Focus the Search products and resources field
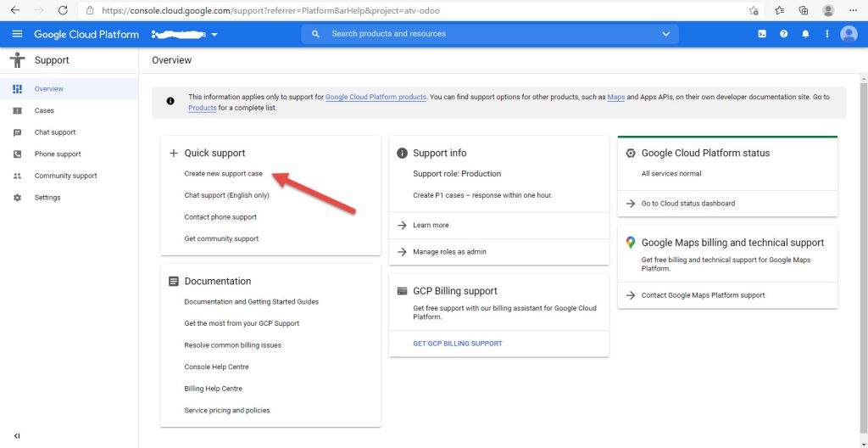This screenshot has height=448, width=868. pos(490,34)
